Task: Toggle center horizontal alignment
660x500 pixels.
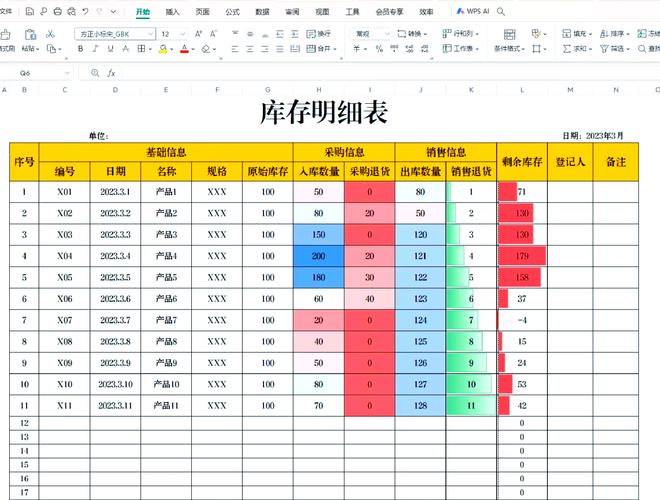Action: point(250,49)
